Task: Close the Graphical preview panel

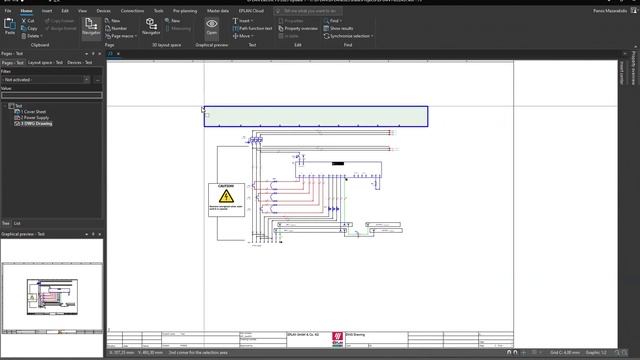Action: coord(100,234)
